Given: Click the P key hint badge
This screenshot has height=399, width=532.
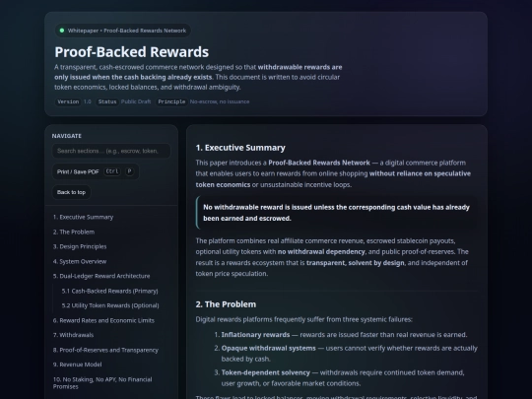Looking at the screenshot, I should [x=129, y=171].
